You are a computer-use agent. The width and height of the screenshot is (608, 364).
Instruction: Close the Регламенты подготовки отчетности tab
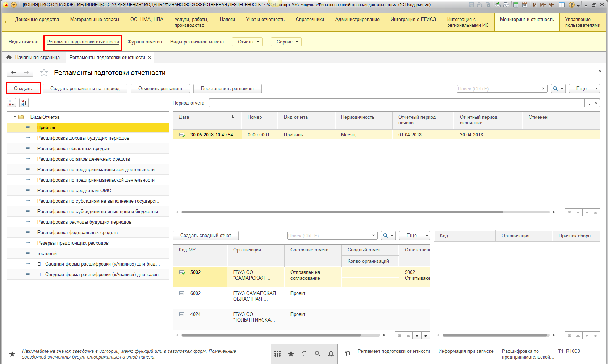point(149,58)
